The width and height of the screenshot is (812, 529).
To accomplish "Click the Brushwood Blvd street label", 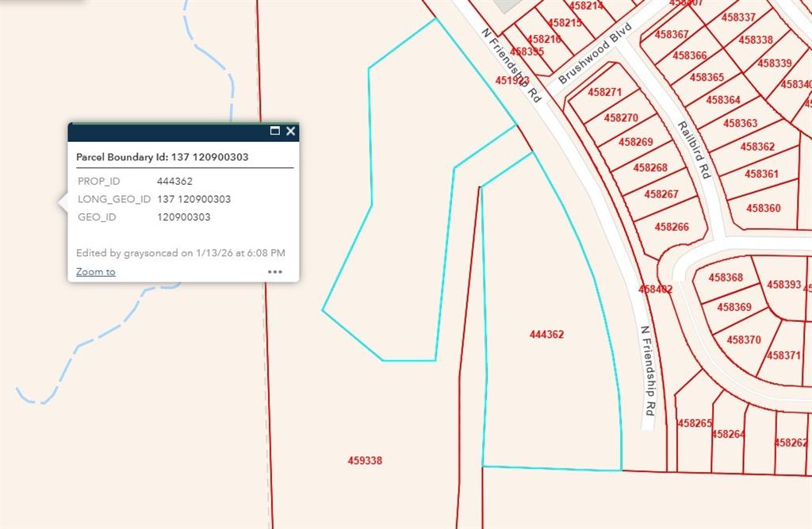I will (595, 53).
